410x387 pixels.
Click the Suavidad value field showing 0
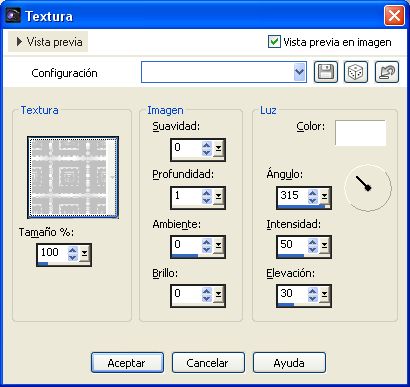tap(187, 148)
